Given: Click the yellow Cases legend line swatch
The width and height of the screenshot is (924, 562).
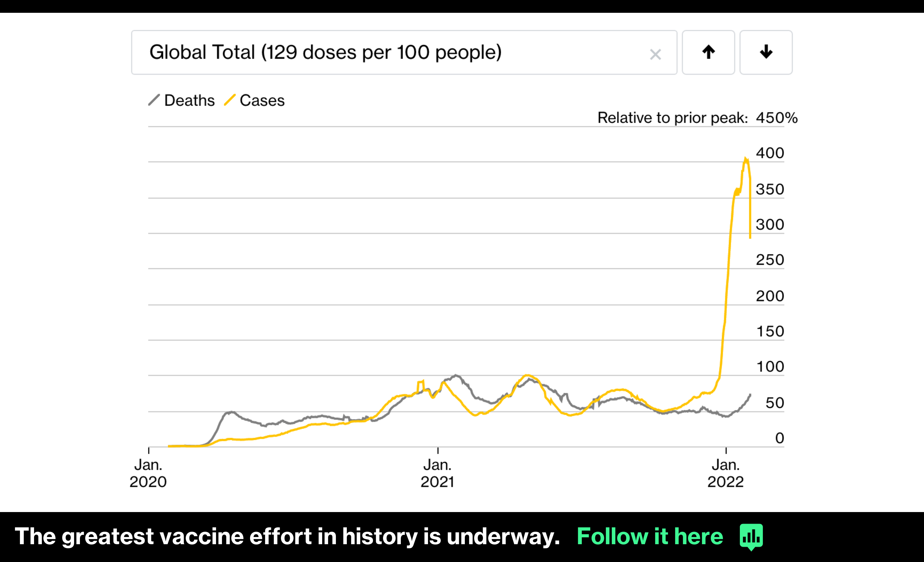Looking at the screenshot, I should tap(229, 100).
